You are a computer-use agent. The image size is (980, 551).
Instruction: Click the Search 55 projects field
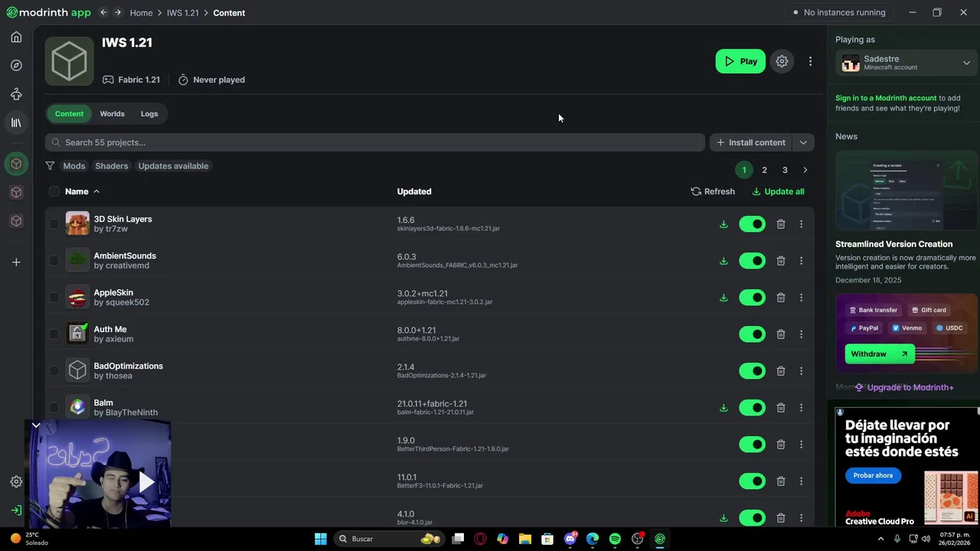click(375, 142)
